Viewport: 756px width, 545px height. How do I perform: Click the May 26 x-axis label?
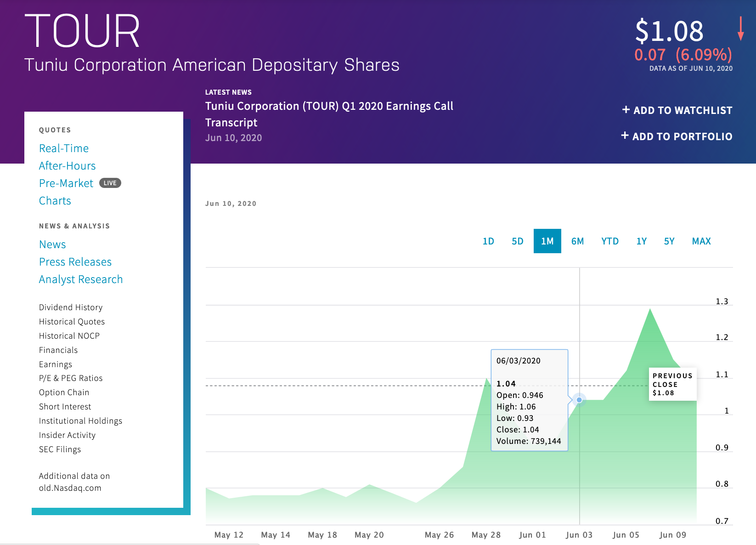[x=439, y=535]
